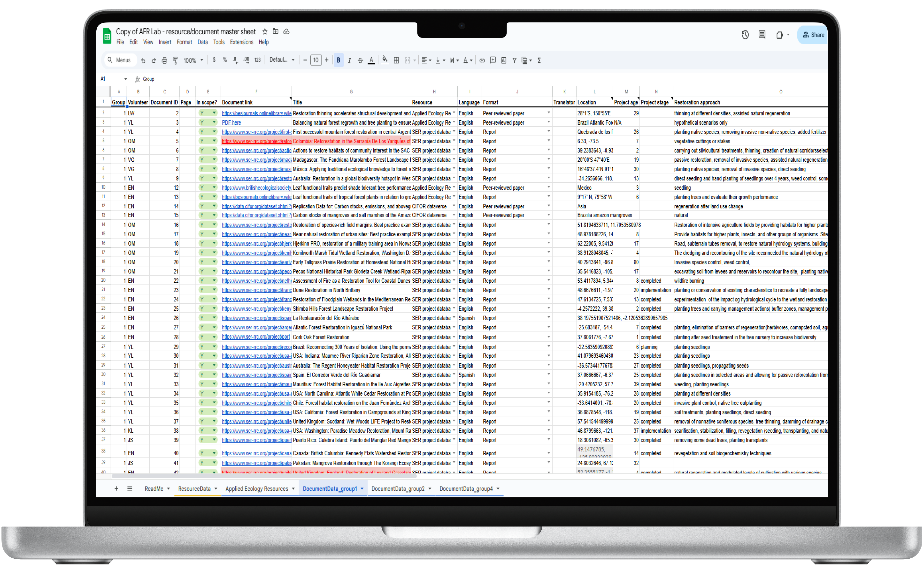Click the font size input field
The image size is (924, 570).
pos(316,60)
